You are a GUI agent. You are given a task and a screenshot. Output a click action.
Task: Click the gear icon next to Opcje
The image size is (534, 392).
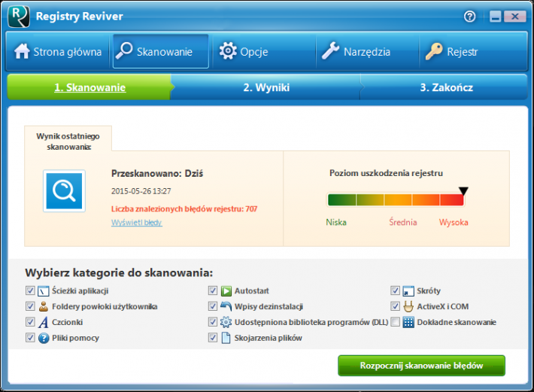coord(228,51)
